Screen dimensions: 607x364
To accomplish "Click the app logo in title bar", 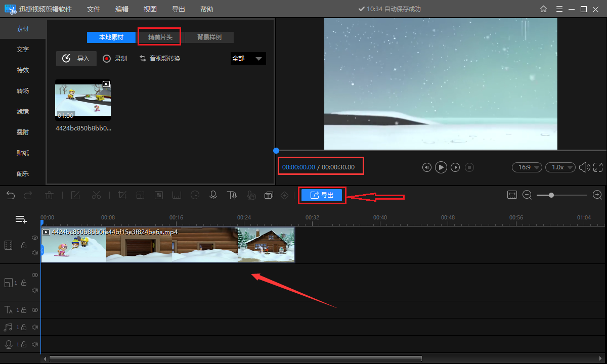I will pyautogui.click(x=11, y=9).
